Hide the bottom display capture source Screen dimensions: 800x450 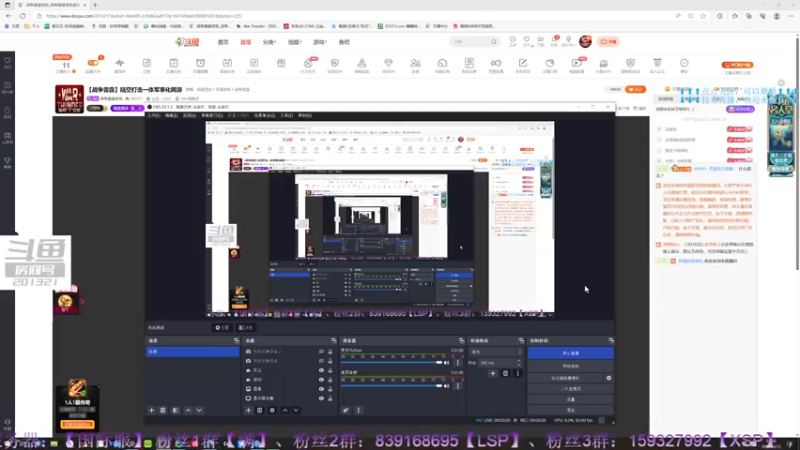click(321, 398)
